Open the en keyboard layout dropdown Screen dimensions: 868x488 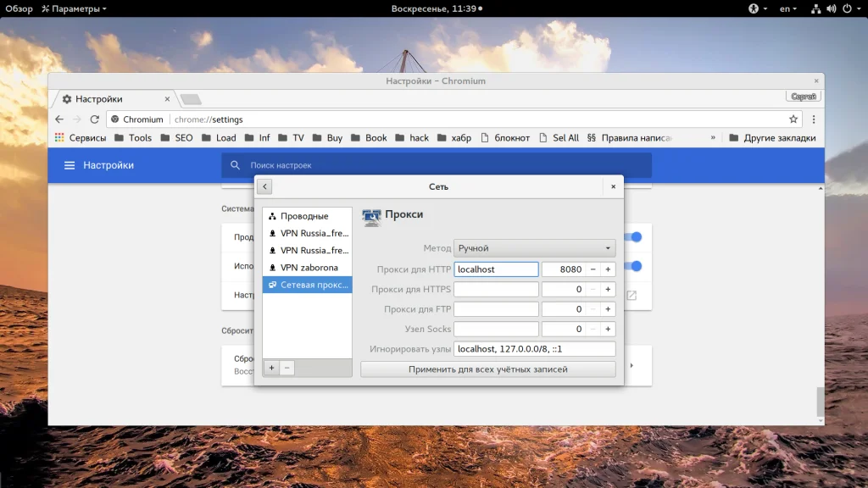click(x=788, y=8)
